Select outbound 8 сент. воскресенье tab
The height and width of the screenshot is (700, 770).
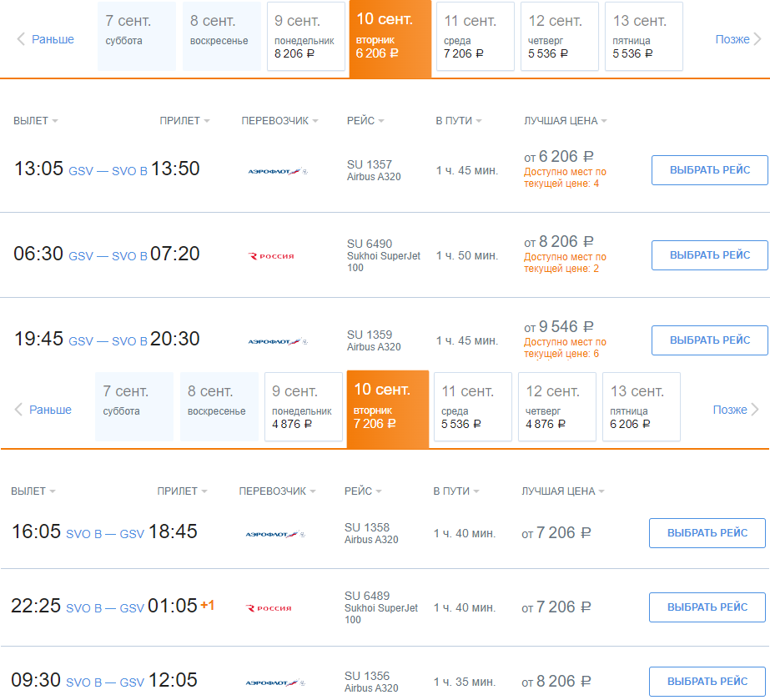coord(221,37)
